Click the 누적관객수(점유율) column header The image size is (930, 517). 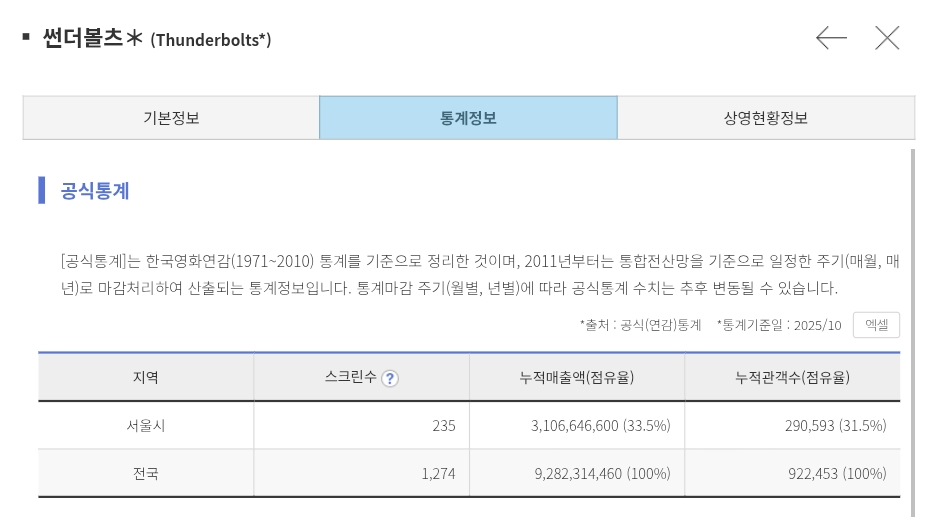pyautogui.click(x=792, y=377)
